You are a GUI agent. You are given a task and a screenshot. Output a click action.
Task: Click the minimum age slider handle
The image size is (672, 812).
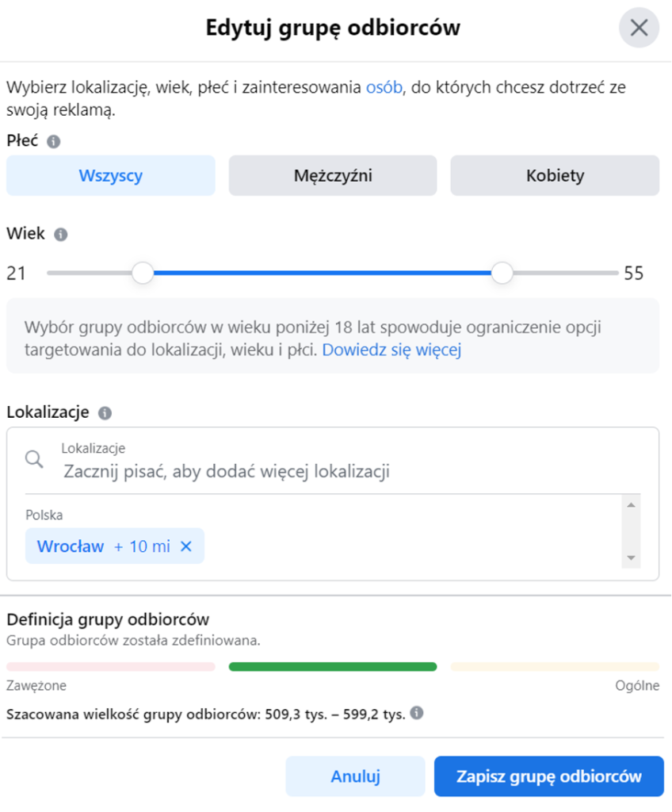pos(143,273)
